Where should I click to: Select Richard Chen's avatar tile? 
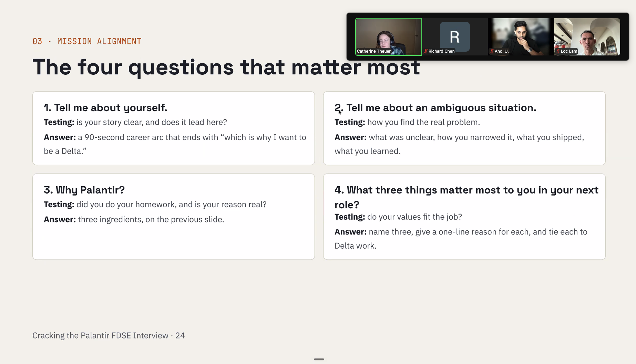point(455,37)
